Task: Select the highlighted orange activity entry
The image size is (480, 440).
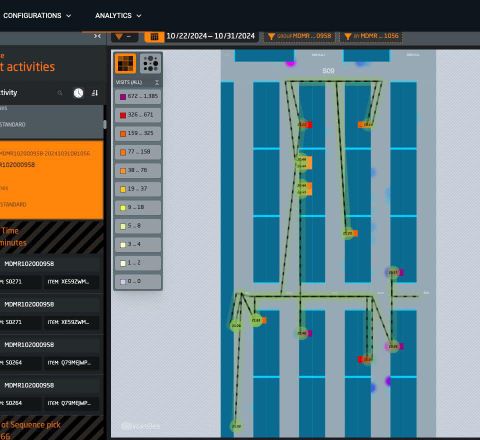Action: [51, 180]
